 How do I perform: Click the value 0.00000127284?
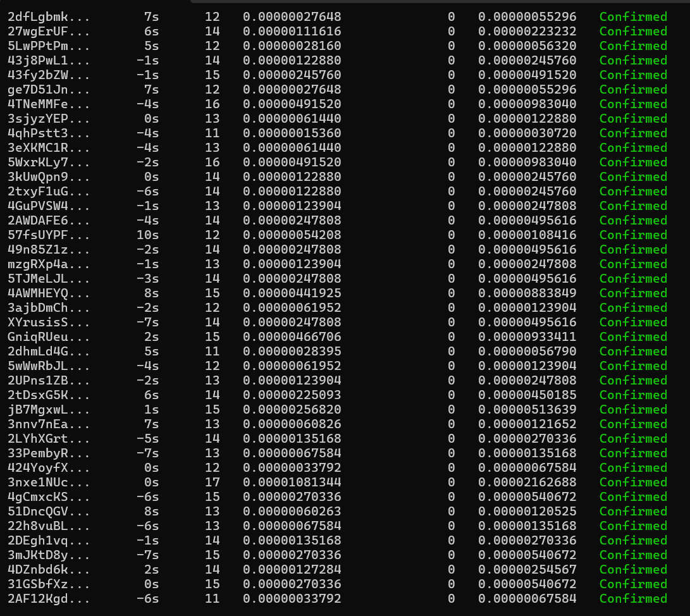click(x=292, y=569)
